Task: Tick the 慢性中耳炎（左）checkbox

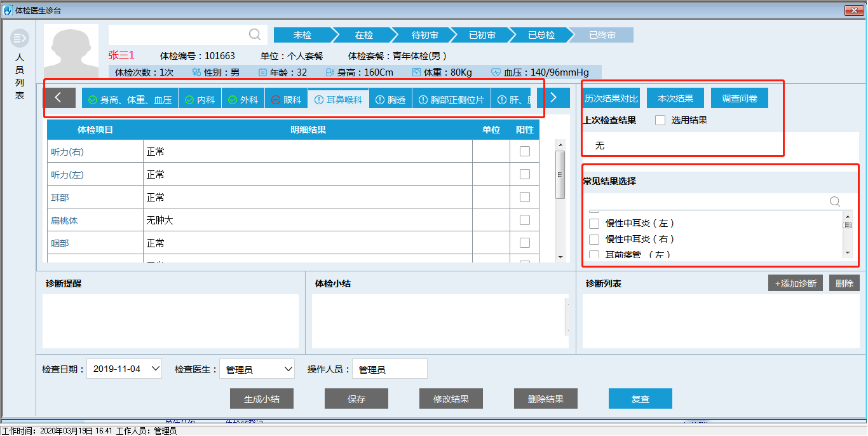Action: tap(594, 224)
